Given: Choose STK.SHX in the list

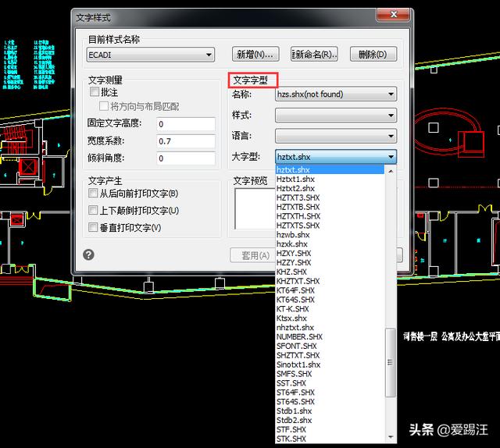Looking at the screenshot, I should pos(330,439).
